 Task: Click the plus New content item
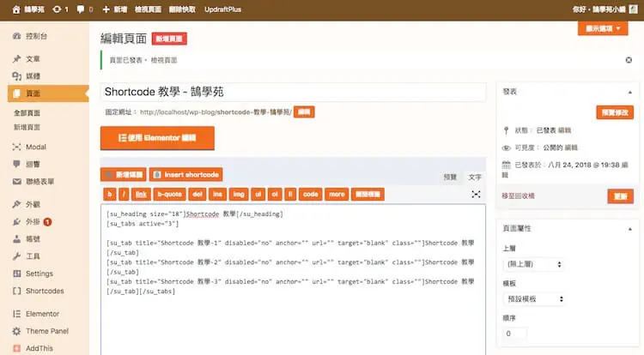[x=114, y=9]
